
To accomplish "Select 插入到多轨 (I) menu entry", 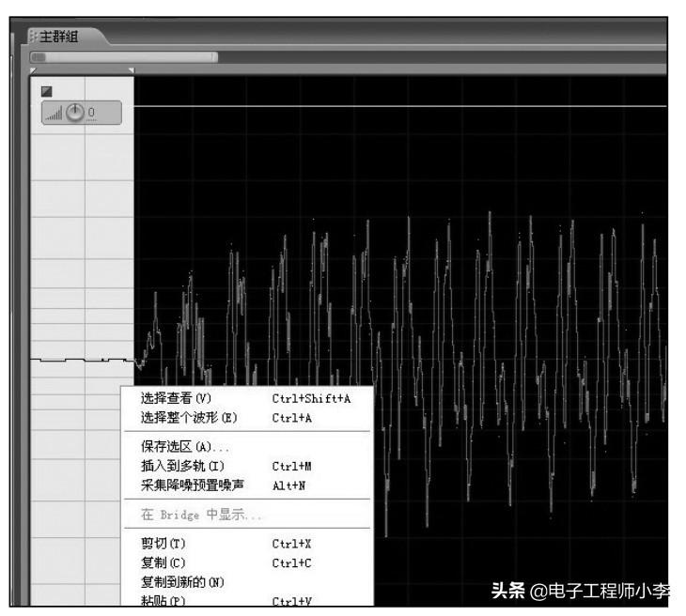I will pyautogui.click(x=247, y=466).
